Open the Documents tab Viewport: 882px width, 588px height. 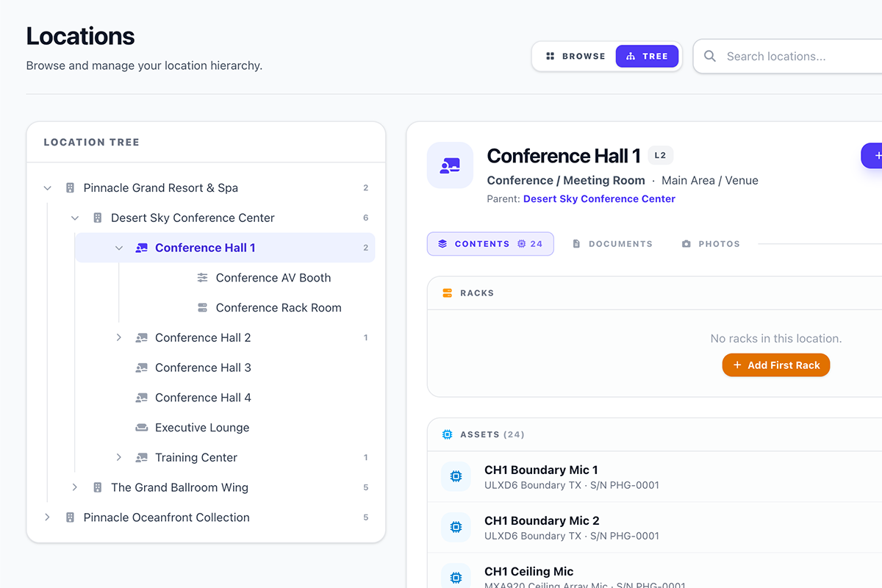[x=612, y=244]
